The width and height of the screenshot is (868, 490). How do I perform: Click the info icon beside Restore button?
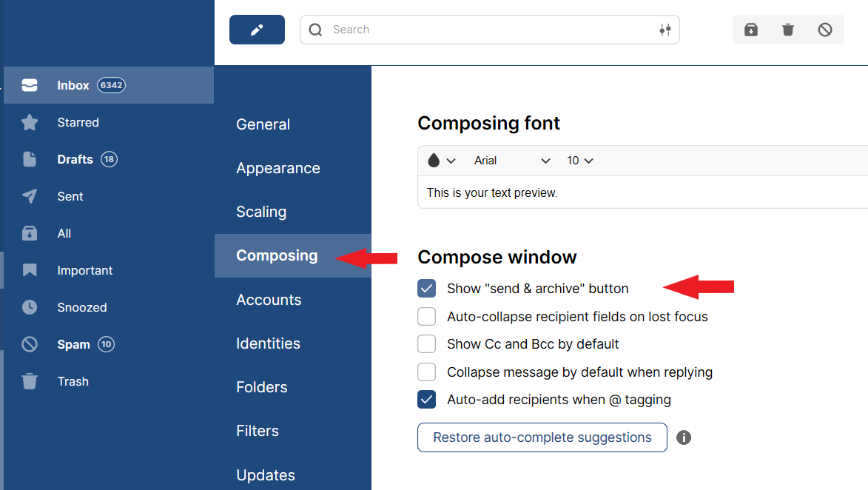(x=684, y=437)
